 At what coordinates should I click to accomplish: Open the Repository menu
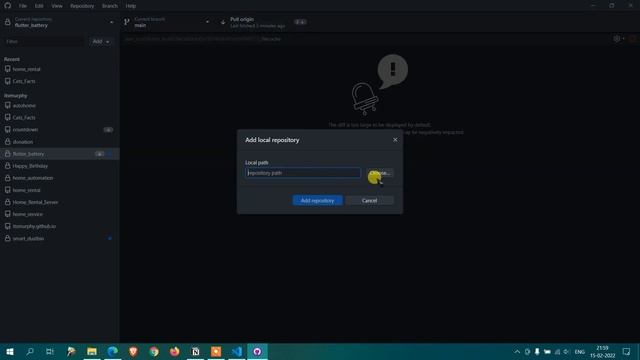tap(82, 6)
